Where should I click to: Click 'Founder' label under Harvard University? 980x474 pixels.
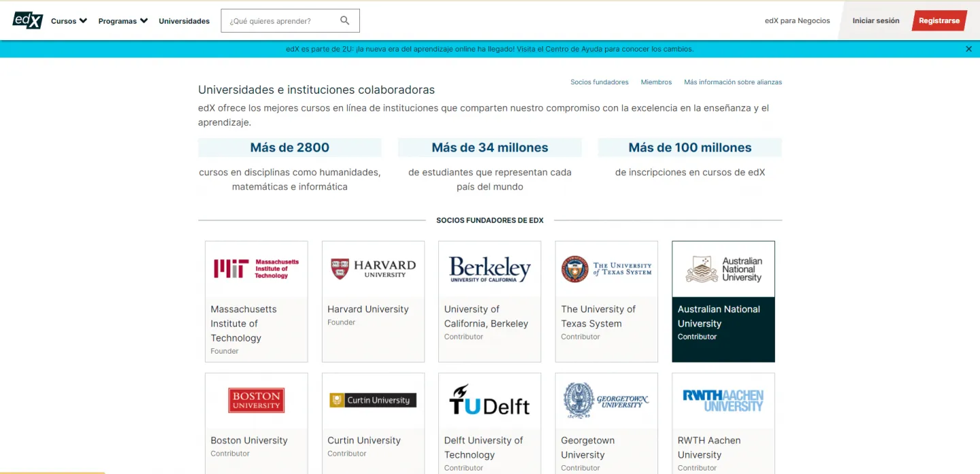(342, 322)
